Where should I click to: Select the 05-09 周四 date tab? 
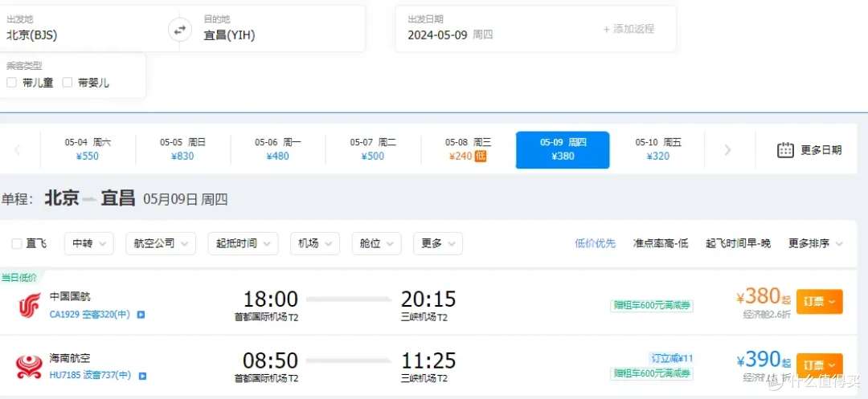click(563, 150)
